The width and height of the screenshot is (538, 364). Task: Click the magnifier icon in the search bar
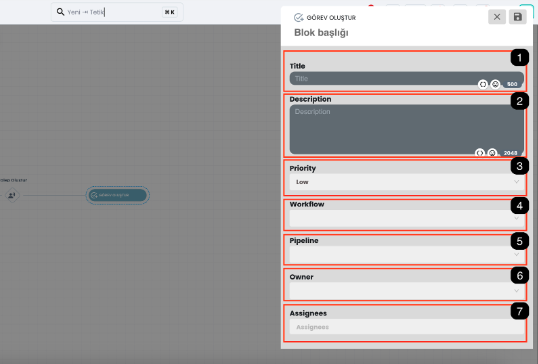pyautogui.click(x=60, y=12)
